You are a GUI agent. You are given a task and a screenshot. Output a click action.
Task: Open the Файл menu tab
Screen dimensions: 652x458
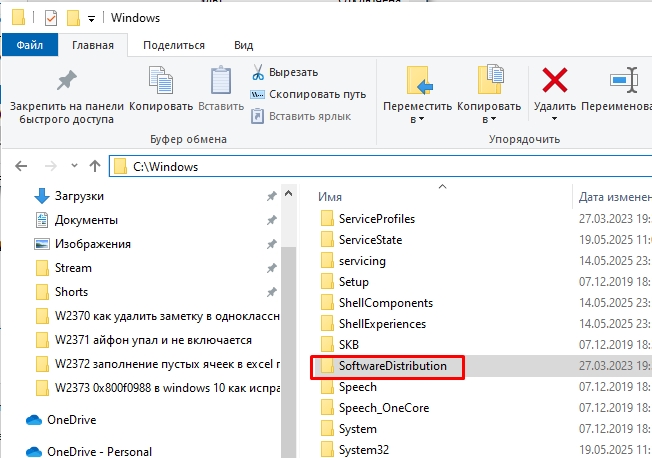(x=30, y=45)
